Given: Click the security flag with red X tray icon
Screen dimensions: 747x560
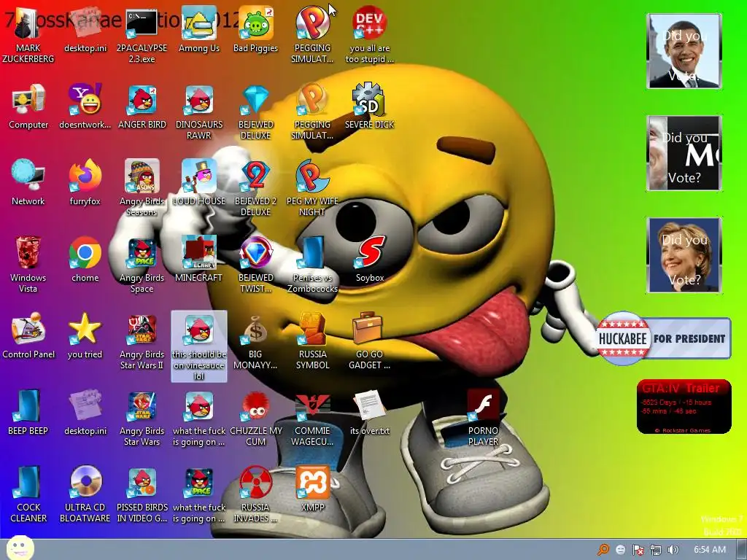Looking at the screenshot, I should coord(638,550).
